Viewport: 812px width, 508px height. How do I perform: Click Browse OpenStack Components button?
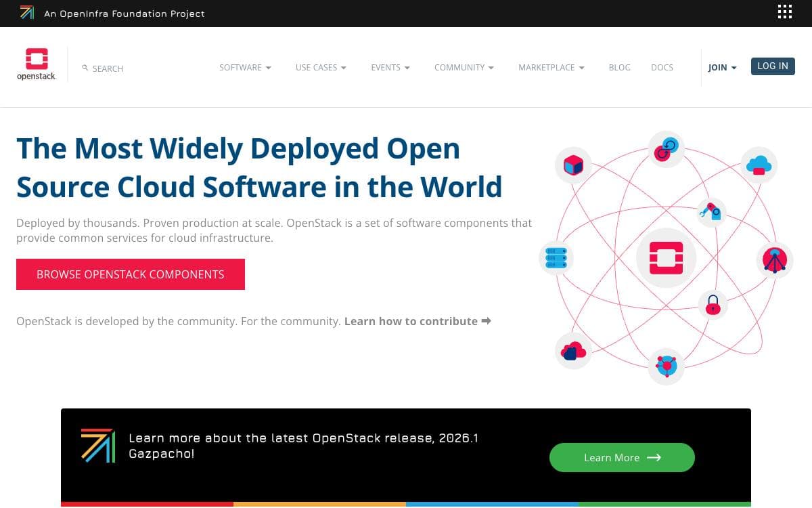pos(131,274)
